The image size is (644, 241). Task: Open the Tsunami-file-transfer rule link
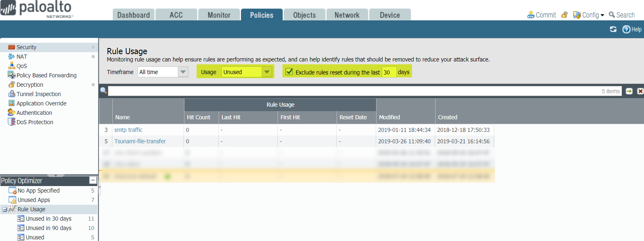pos(140,141)
